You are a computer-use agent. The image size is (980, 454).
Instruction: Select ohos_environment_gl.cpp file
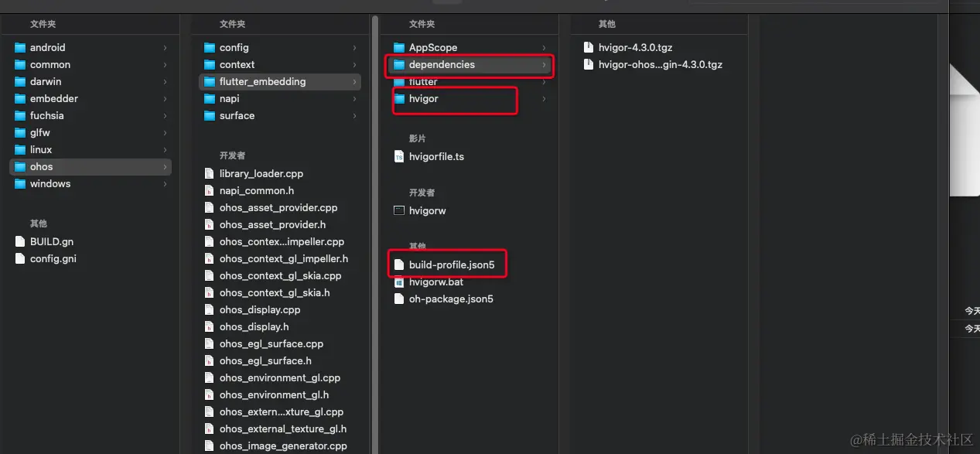280,377
